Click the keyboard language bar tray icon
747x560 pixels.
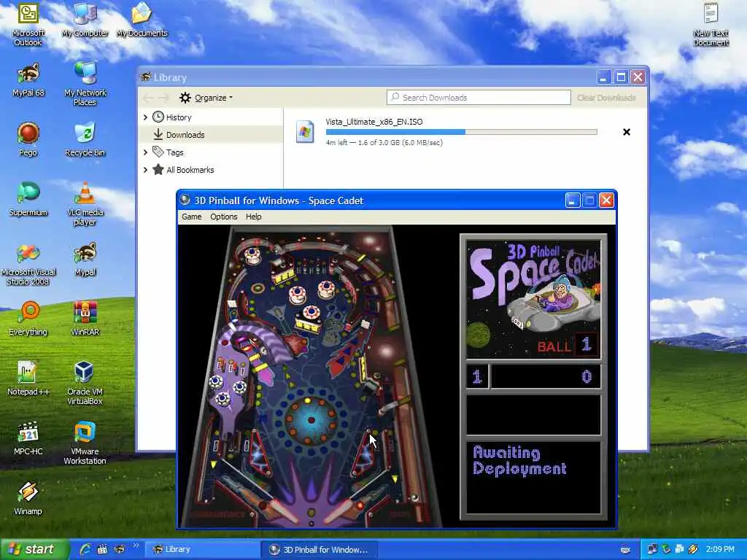(625, 550)
